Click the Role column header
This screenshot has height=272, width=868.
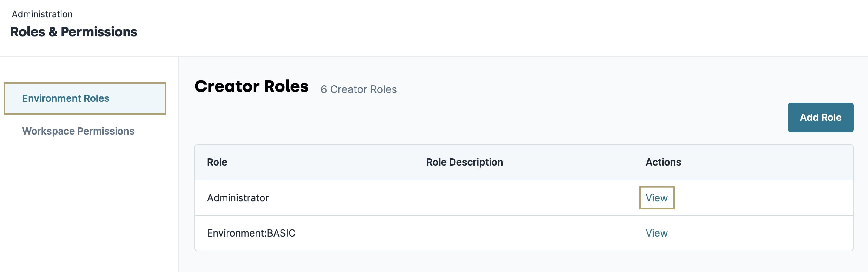pos(217,162)
